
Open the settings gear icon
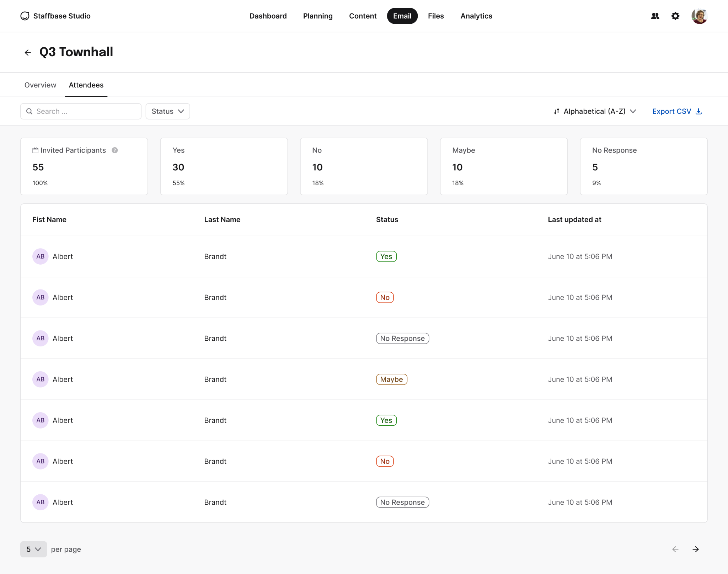coord(675,16)
